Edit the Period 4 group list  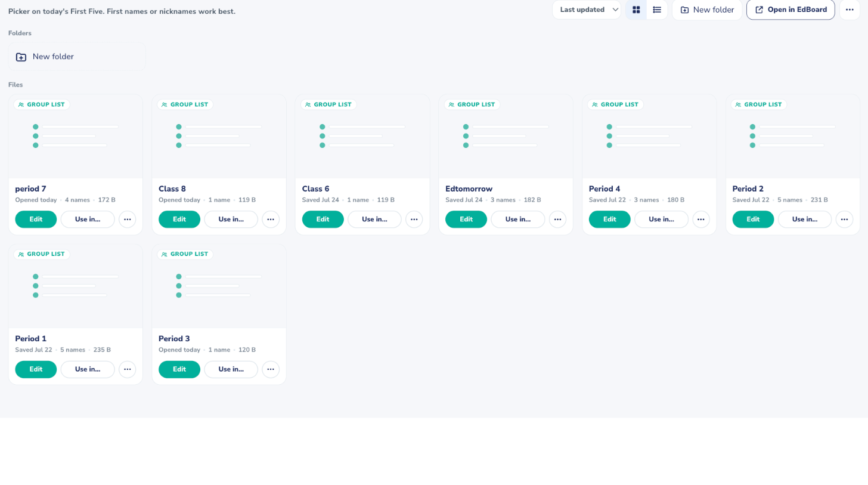[x=610, y=220]
